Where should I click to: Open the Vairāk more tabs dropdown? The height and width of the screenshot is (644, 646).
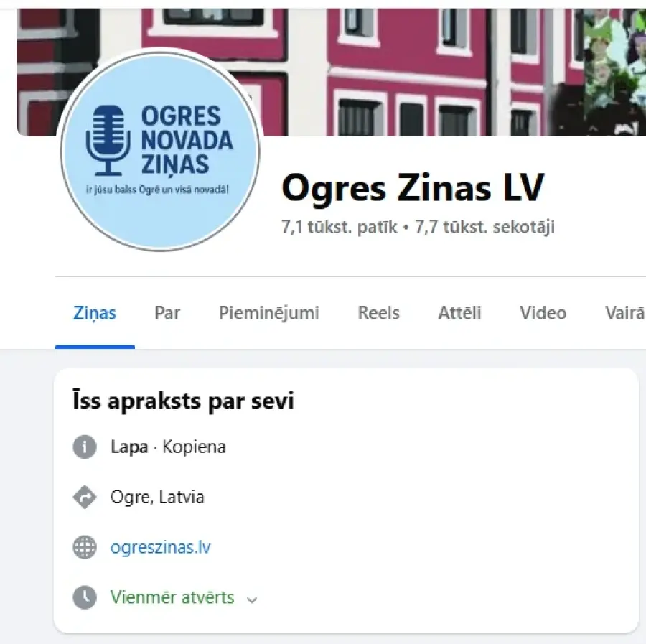tap(624, 313)
